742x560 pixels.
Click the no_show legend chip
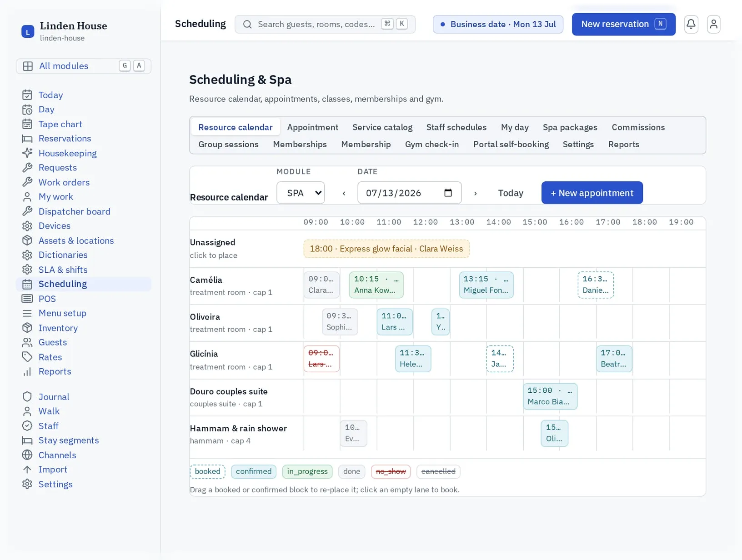[391, 471]
